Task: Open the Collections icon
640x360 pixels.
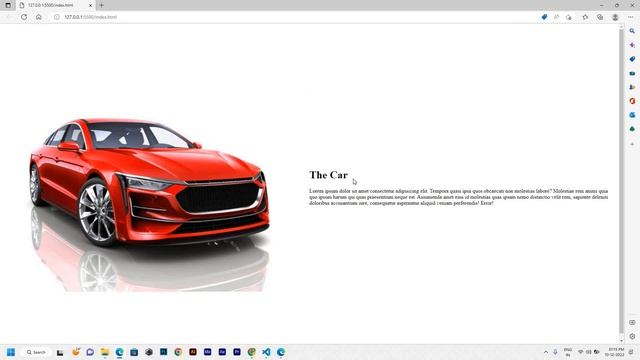Action: tap(600, 17)
